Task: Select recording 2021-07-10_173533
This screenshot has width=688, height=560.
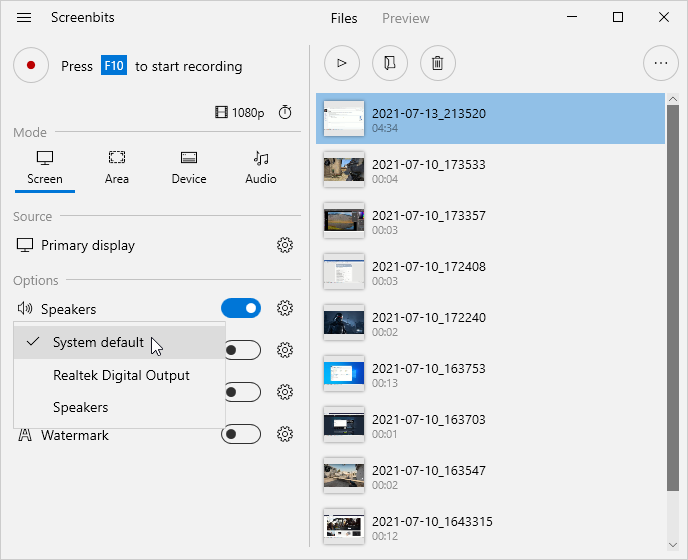Action: (x=490, y=169)
